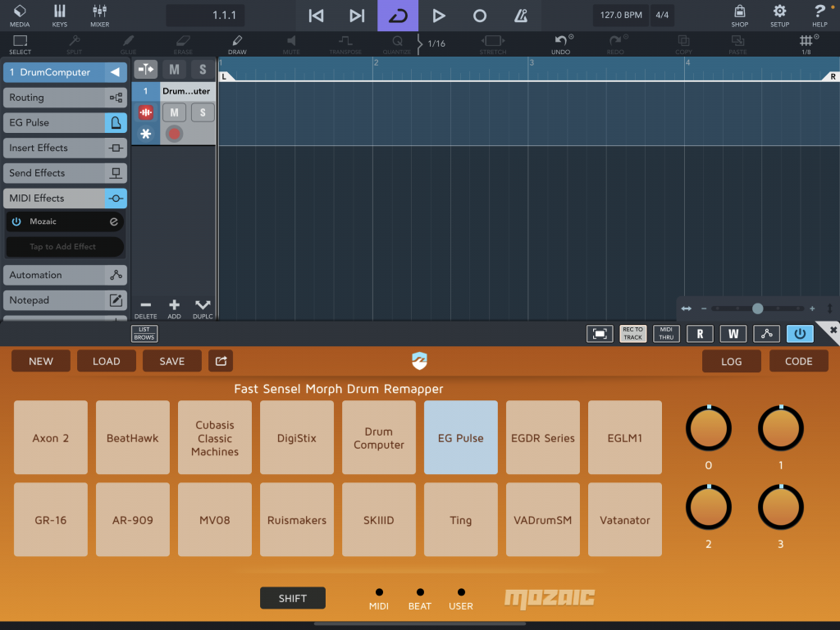Toggle MIDI Thru
The image size is (840, 630).
666,334
